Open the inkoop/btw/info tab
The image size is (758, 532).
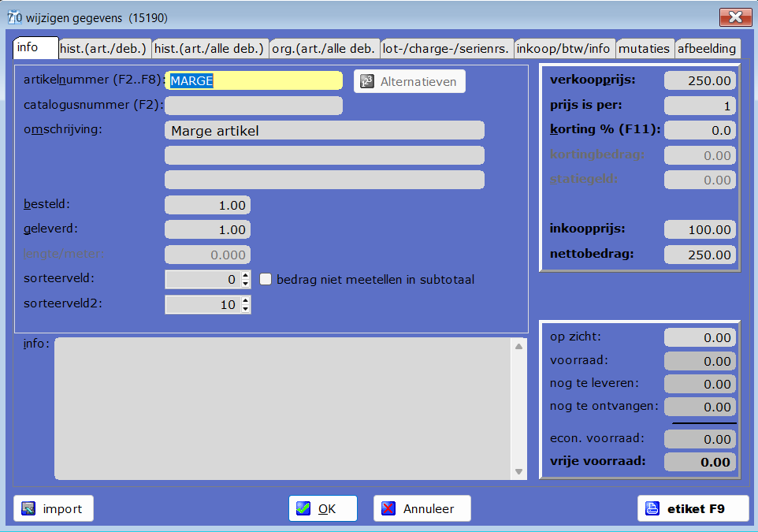tap(564, 48)
